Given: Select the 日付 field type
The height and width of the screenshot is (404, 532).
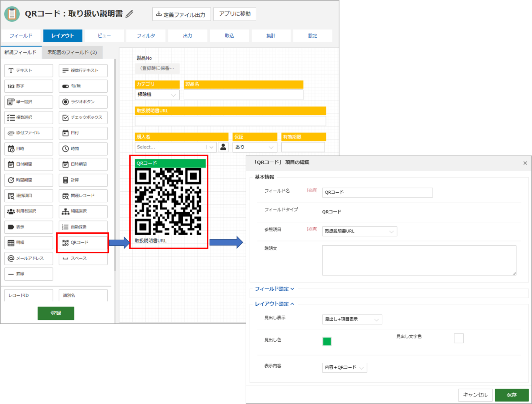Looking at the screenshot, I should point(83,133).
